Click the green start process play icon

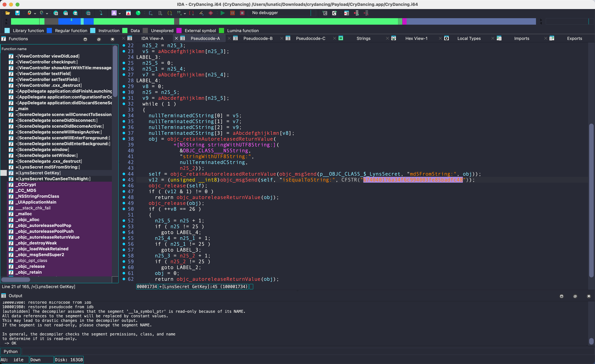[223, 13]
